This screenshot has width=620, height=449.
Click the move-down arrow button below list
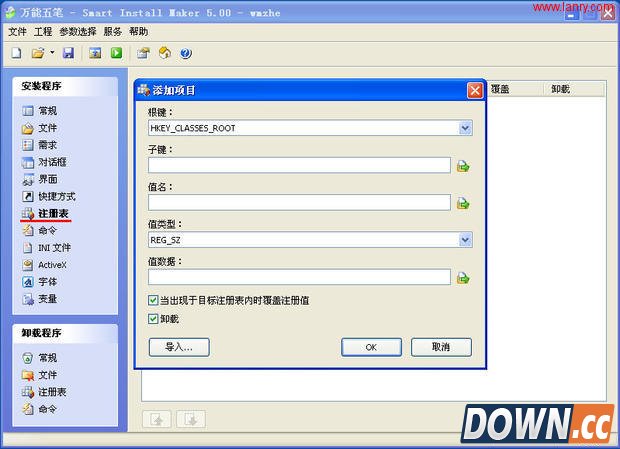pos(191,419)
